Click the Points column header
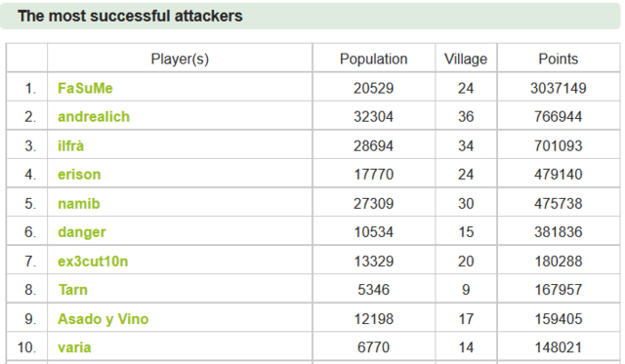 (x=558, y=59)
